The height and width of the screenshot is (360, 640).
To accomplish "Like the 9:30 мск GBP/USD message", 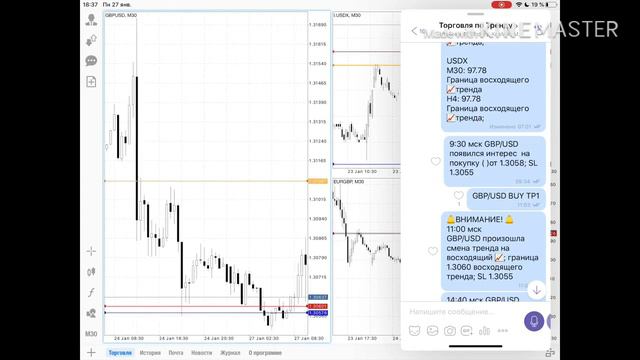I will [436, 161].
